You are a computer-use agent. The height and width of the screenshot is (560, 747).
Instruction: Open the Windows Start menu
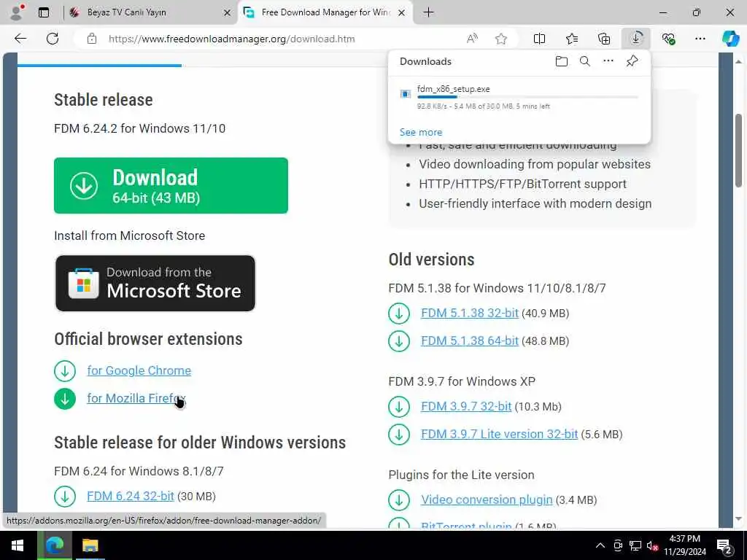coord(18,545)
